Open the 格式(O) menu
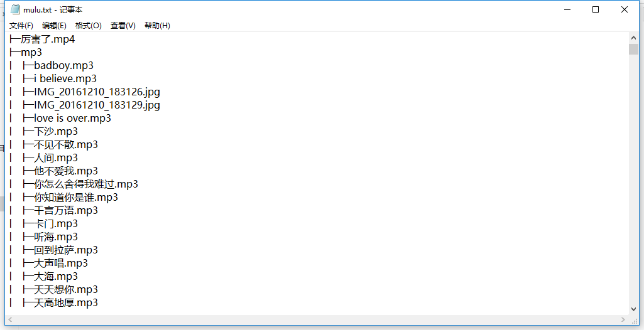Screen dimensions: 644x330 point(89,26)
